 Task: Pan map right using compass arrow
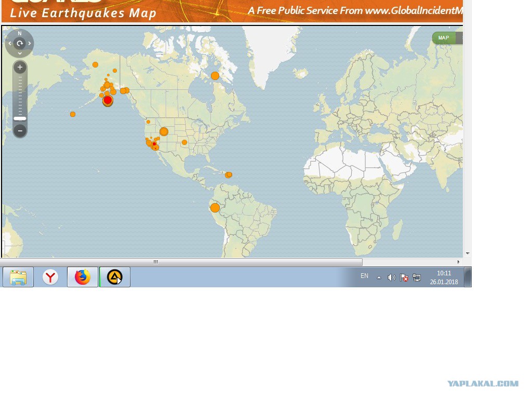point(30,44)
